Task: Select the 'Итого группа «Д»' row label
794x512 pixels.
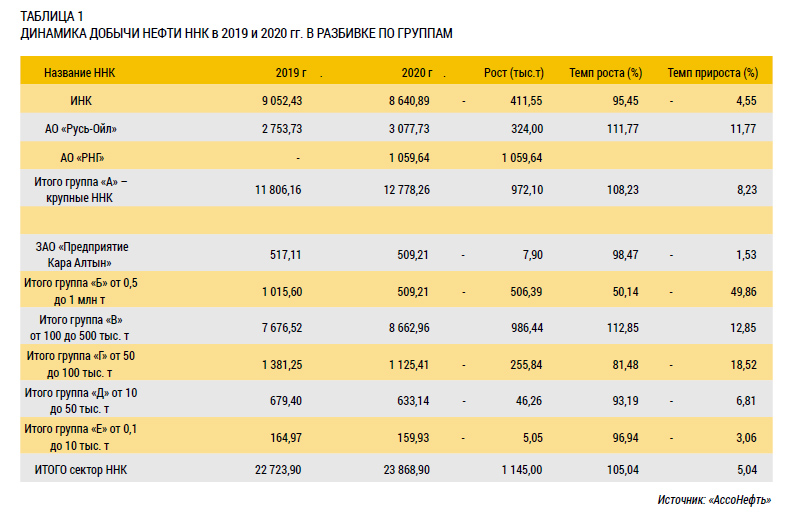Action: [81, 401]
